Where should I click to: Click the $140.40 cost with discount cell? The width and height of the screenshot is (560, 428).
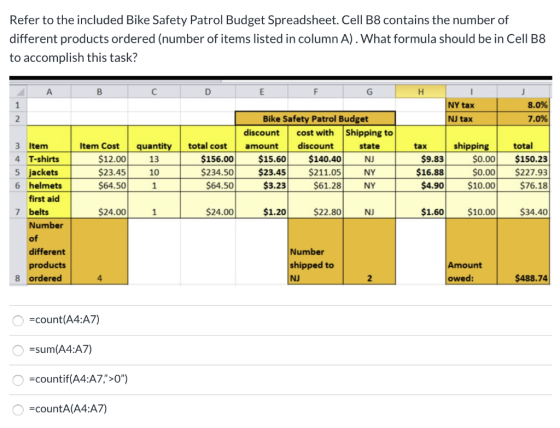[315, 159]
